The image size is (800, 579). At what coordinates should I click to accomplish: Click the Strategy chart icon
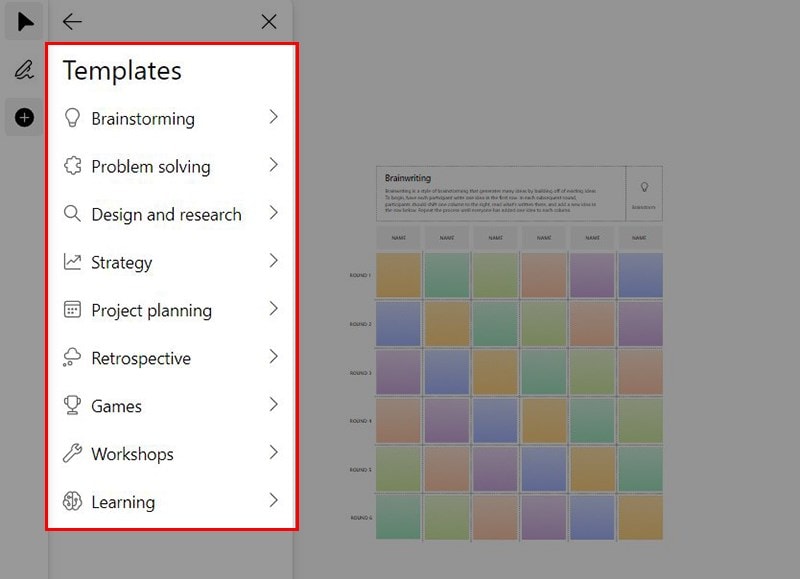point(74,262)
